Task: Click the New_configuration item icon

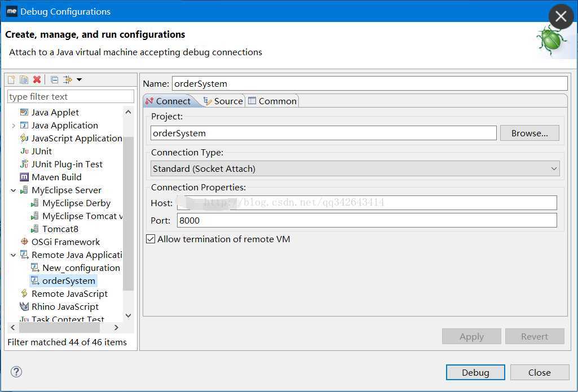Action: coord(35,268)
